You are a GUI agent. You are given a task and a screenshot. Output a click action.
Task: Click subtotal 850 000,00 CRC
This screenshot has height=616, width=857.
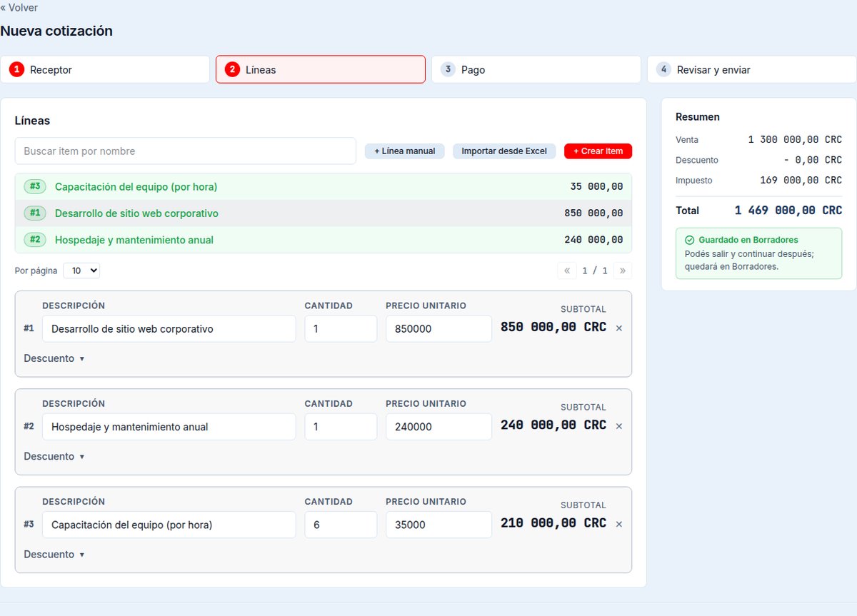tap(553, 328)
